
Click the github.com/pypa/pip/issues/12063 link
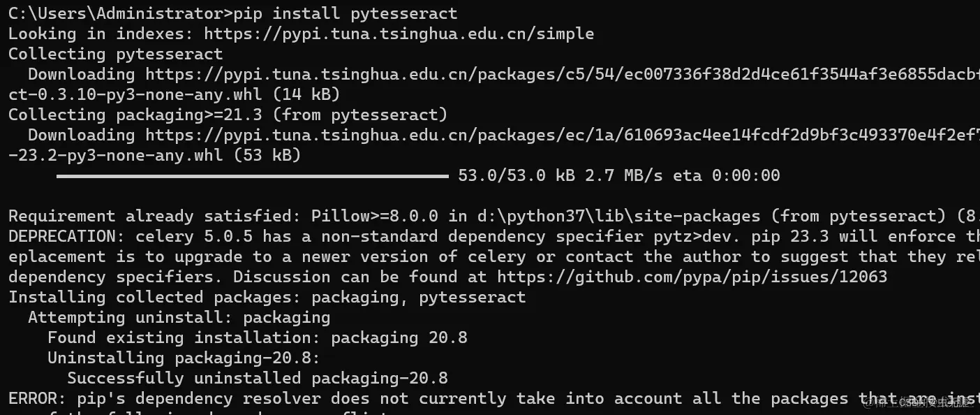(692, 277)
